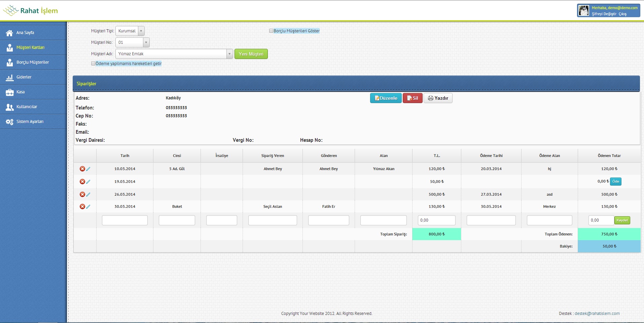This screenshot has height=323, width=644.
Task: Click the Kasa briefcase icon
Action: [9, 92]
